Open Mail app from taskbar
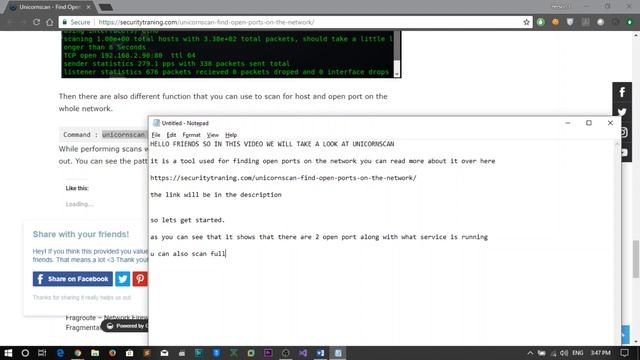The height and width of the screenshot is (360, 640). [164, 353]
